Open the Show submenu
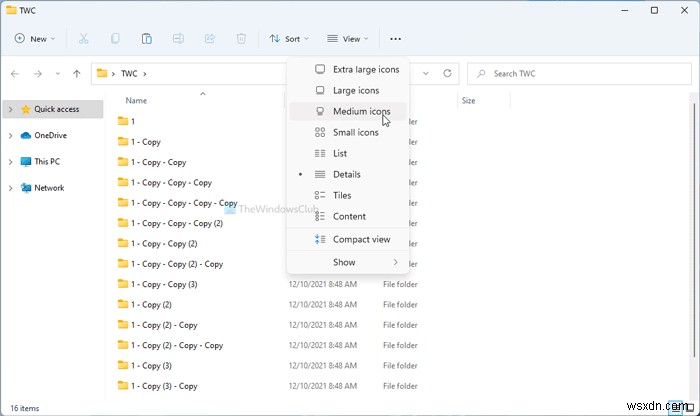This screenshot has width=700, height=416. [x=348, y=262]
